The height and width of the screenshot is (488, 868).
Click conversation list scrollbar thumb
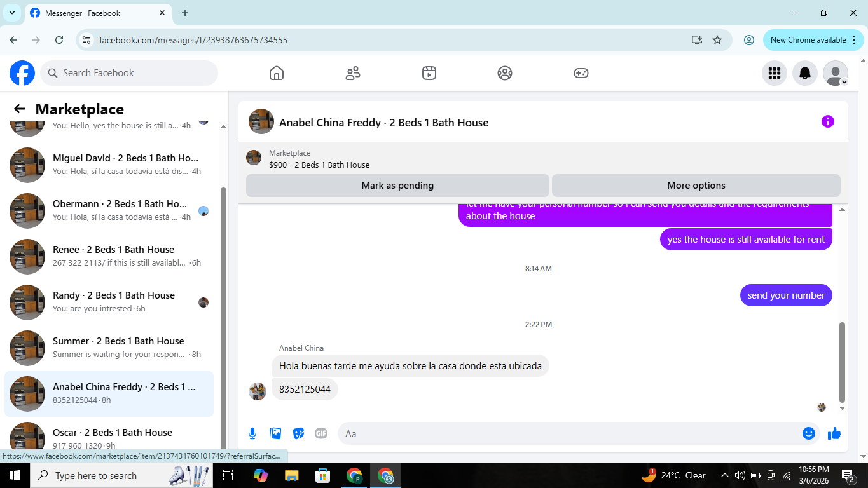coord(223,318)
